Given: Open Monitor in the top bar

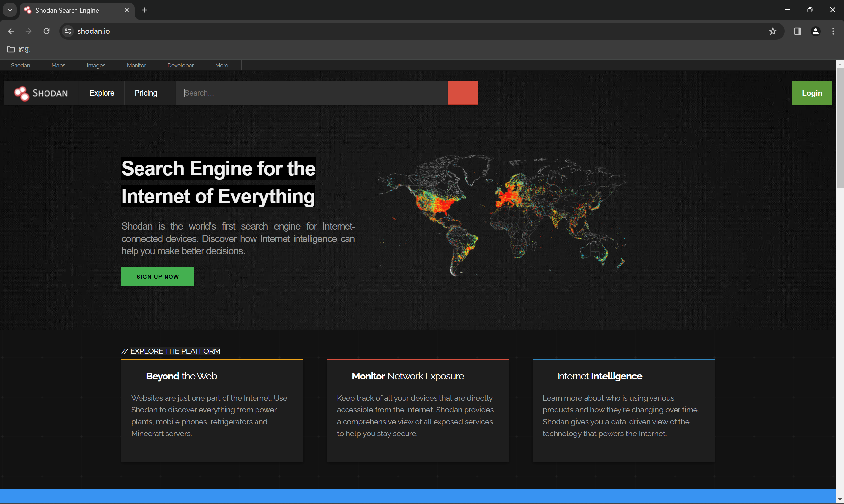Looking at the screenshot, I should pyautogui.click(x=136, y=65).
